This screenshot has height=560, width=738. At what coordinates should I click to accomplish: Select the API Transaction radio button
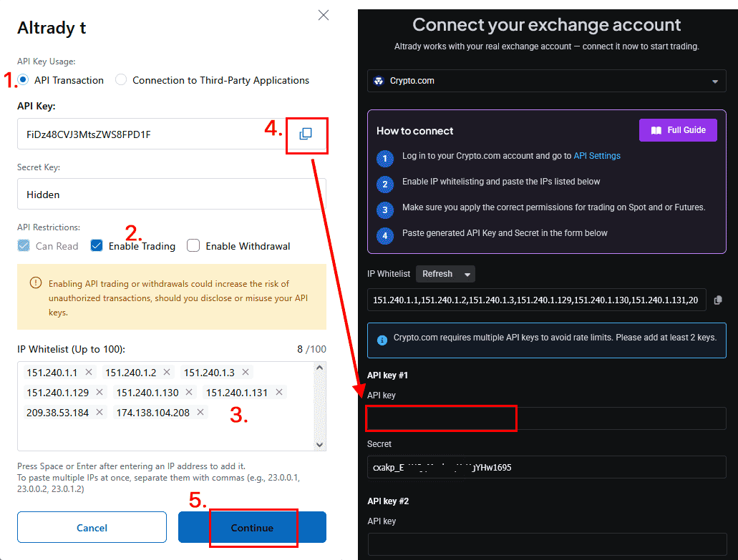tap(23, 79)
